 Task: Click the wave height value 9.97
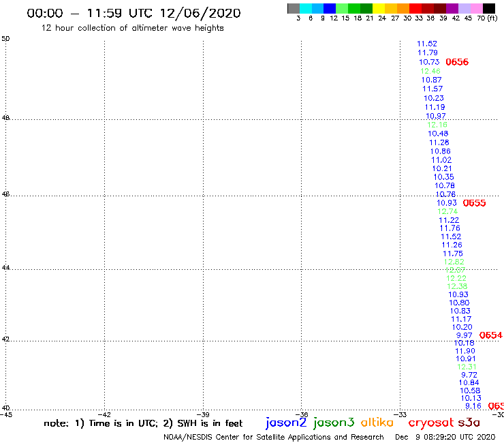(x=464, y=335)
